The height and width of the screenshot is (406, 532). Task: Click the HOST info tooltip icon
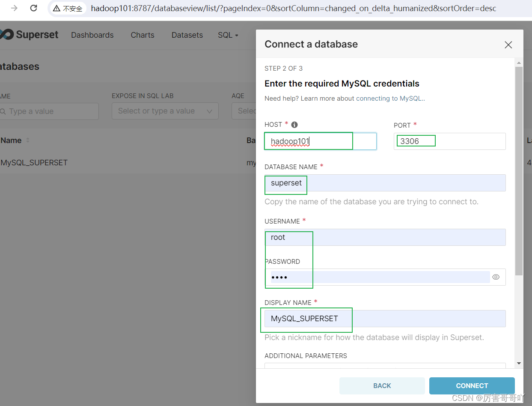[294, 125]
